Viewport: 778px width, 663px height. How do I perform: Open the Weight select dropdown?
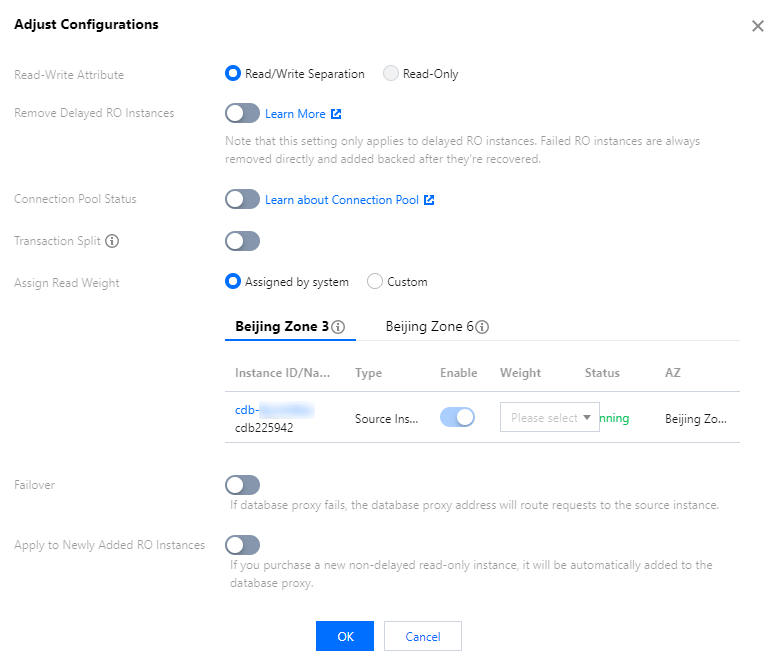[549, 418]
